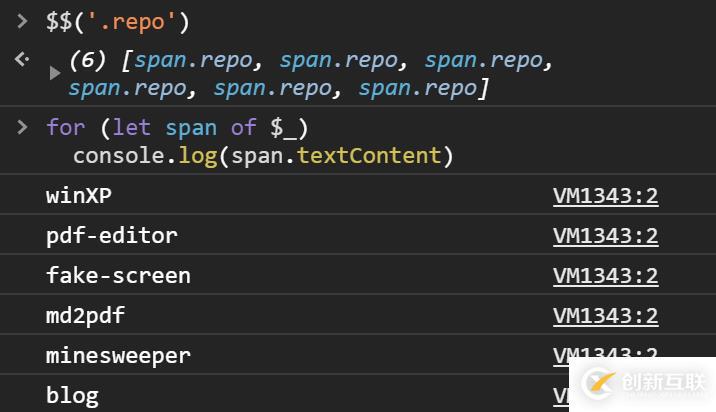Select the md2pdf log entry

(85, 316)
